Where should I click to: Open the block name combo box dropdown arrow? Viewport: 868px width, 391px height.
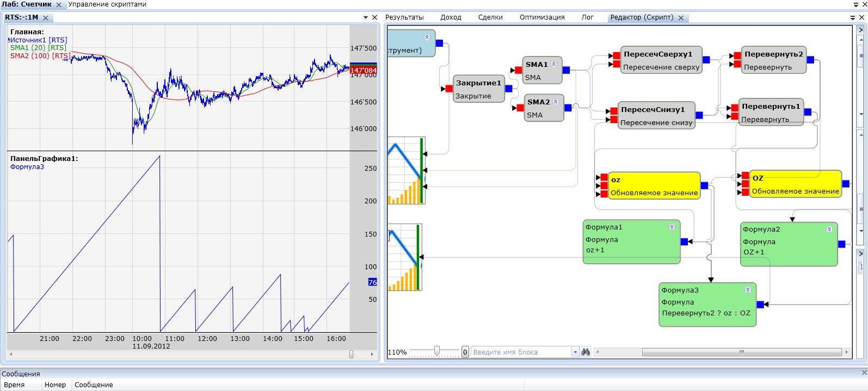pyautogui.click(x=575, y=352)
